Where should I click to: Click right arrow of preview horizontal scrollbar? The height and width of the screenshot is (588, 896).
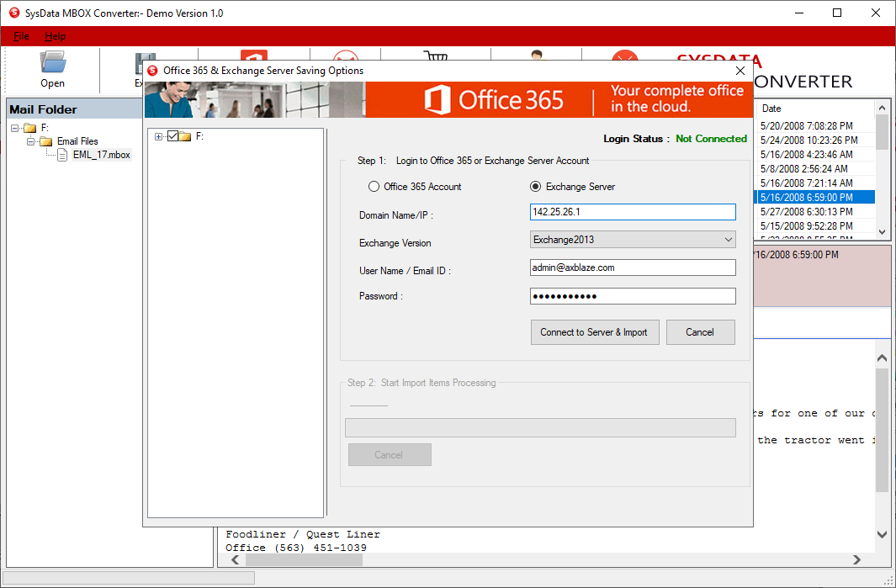(856, 560)
